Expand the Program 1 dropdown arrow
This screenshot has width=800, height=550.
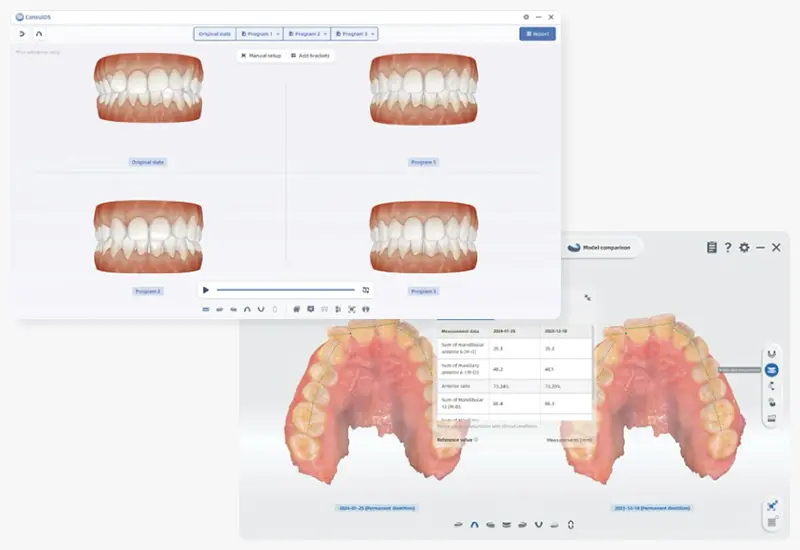pyautogui.click(x=278, y=34)
